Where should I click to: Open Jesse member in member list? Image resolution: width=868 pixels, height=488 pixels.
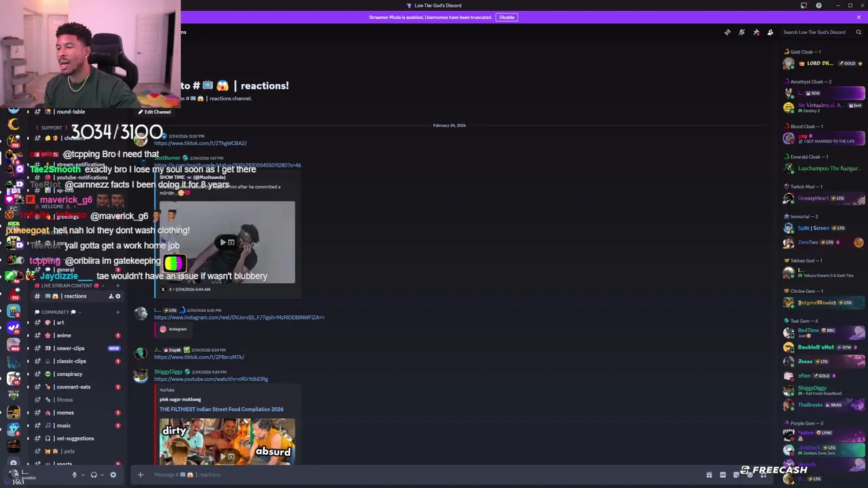pyautogui.click(x=824, y=361)
